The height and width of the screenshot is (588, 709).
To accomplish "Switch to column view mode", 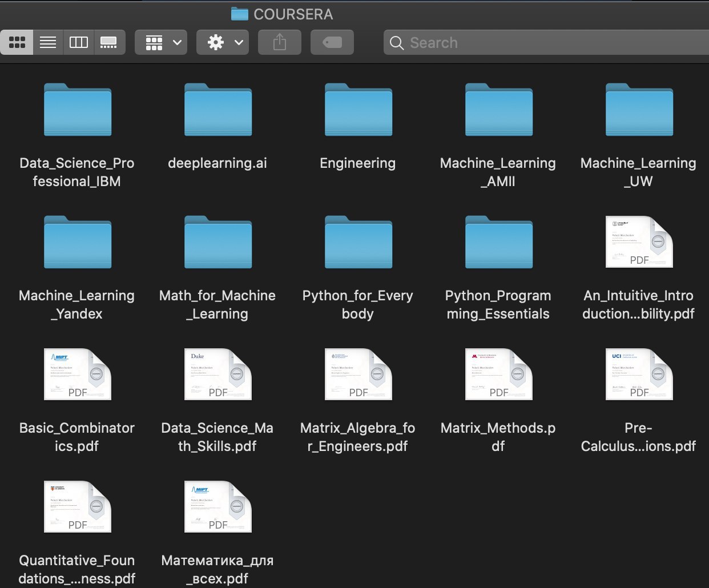I will coord(79,42).
